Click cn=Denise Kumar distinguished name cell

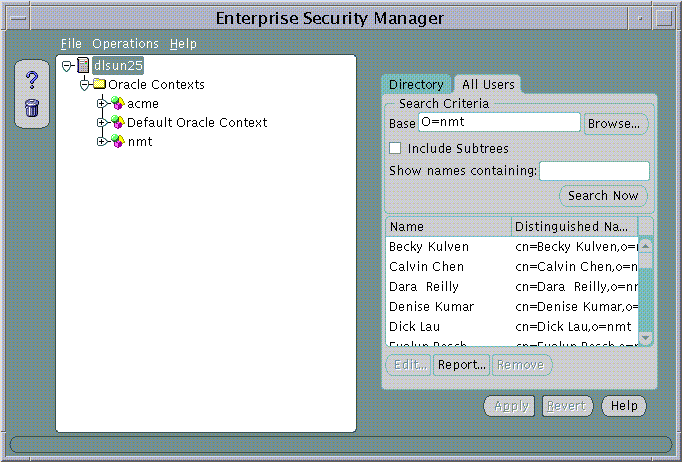point(576,307)
